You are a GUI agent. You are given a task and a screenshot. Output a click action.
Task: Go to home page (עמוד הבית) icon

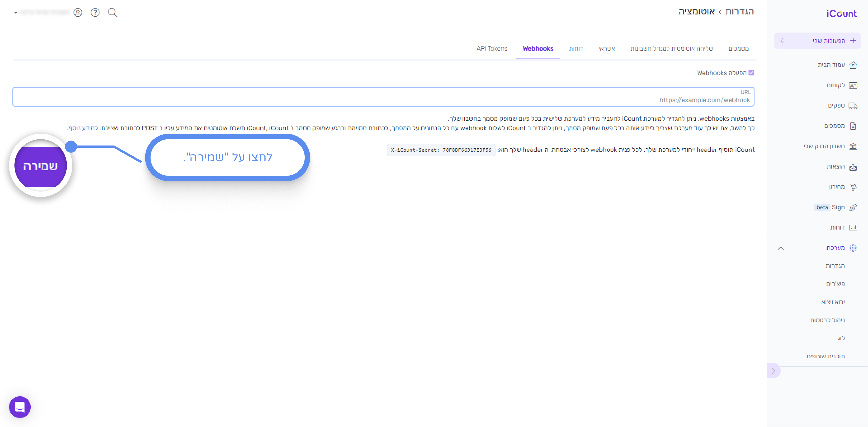pos(852,65)
